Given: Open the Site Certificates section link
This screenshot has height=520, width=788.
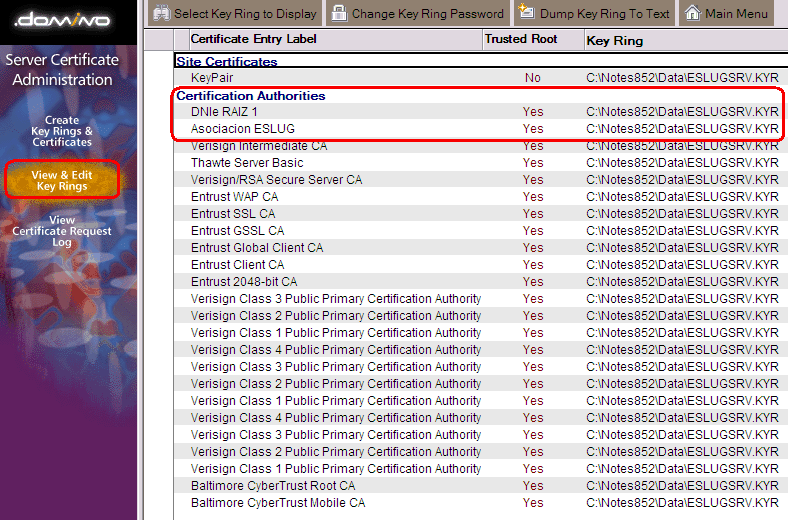Looking at the screenshot, I should [227, 62].
